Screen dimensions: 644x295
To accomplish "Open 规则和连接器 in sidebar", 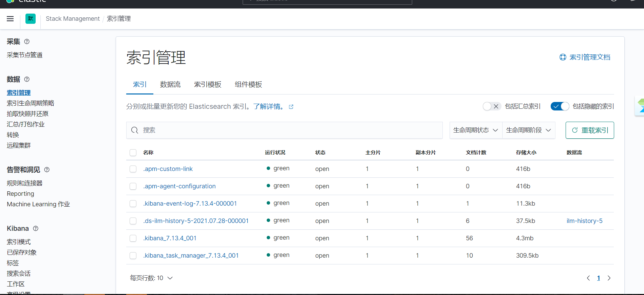I will point(25,183).
